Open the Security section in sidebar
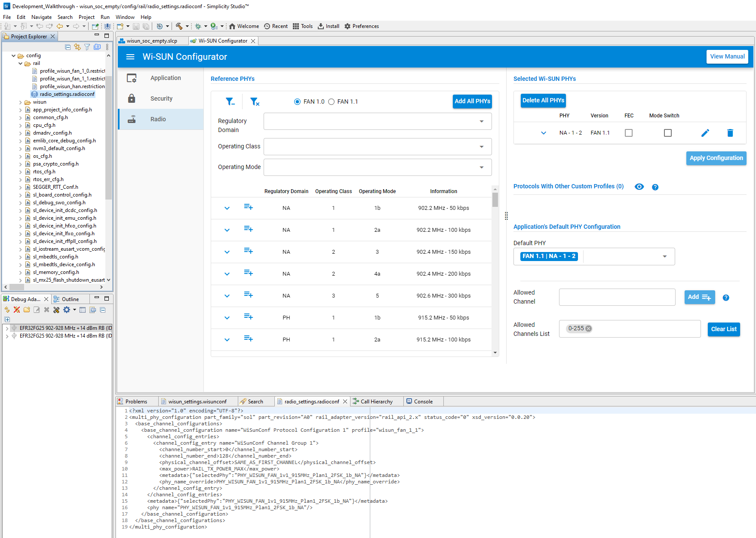This screenshot has width=756, height=538. [x=161, y=98]
